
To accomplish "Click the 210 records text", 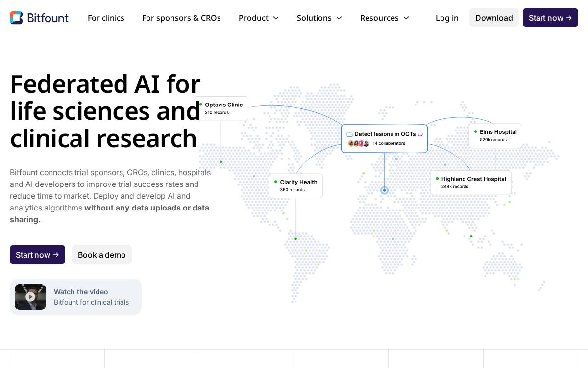I will tap(217, 113).
